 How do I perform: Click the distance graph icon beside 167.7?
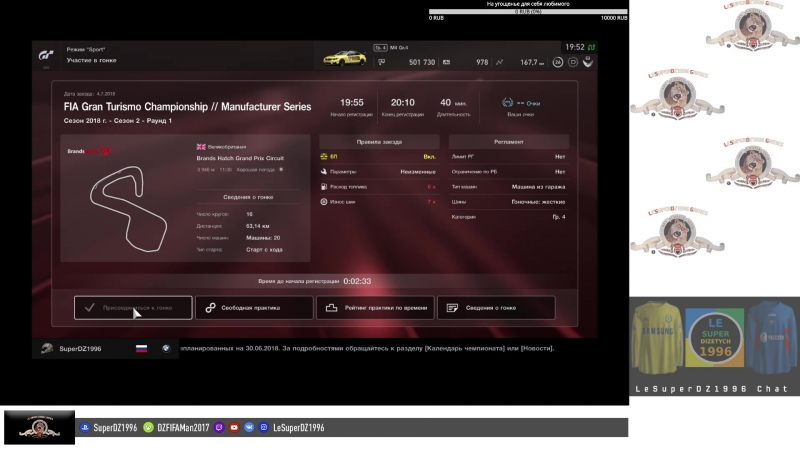(x=499, y=62)
